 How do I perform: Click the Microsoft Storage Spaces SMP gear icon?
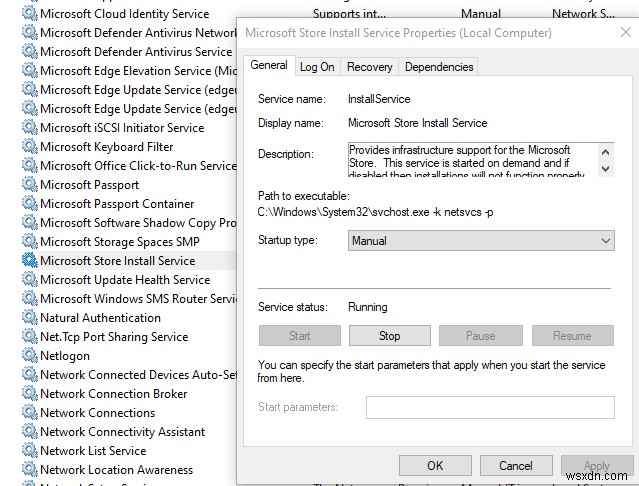click(29, 242)
